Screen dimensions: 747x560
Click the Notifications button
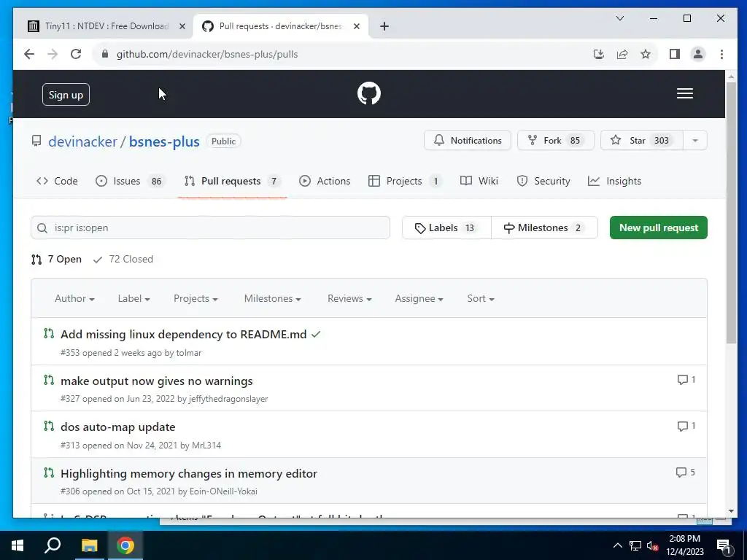pyautogui.click(x=468, y=141)
